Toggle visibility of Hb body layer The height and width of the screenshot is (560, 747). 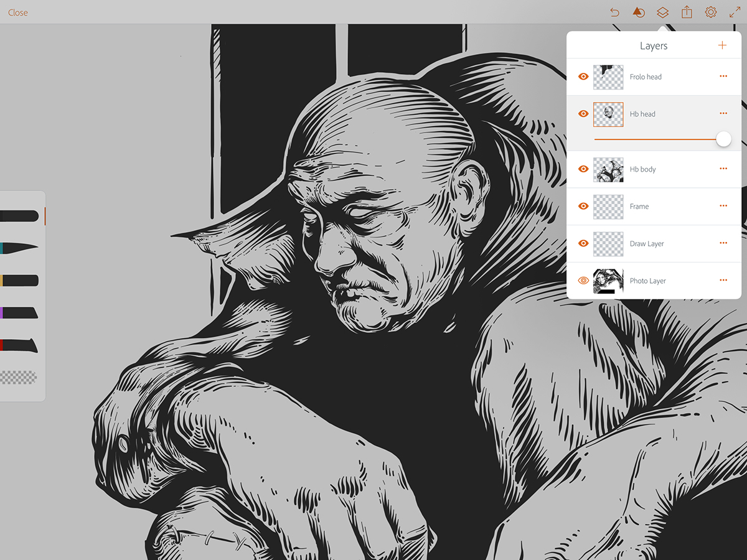coord(583,169)
